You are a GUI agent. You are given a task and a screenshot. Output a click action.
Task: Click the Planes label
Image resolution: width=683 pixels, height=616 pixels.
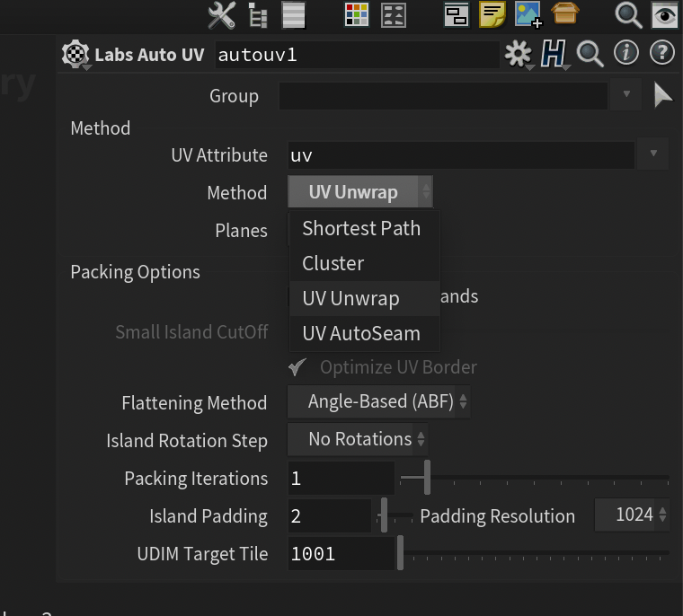242,230
